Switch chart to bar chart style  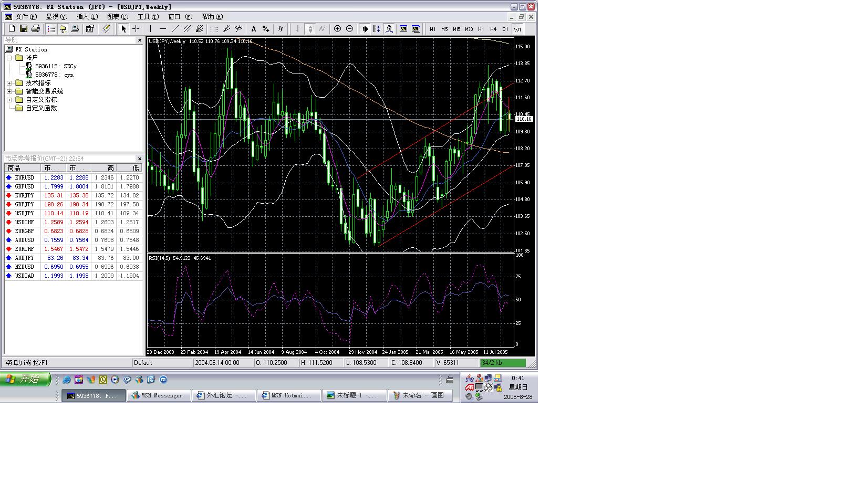[298, 29]
